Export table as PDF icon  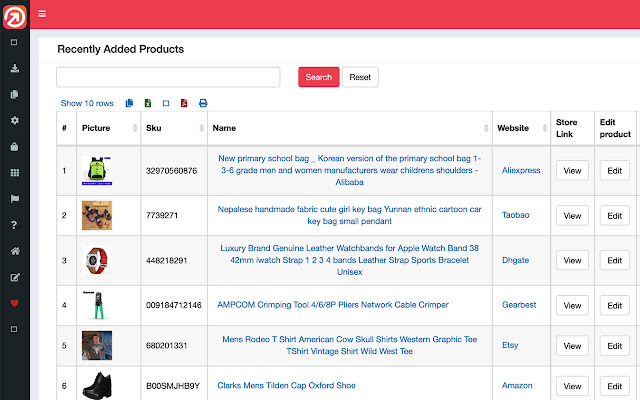pyautogui.click(x=184, y=103)
